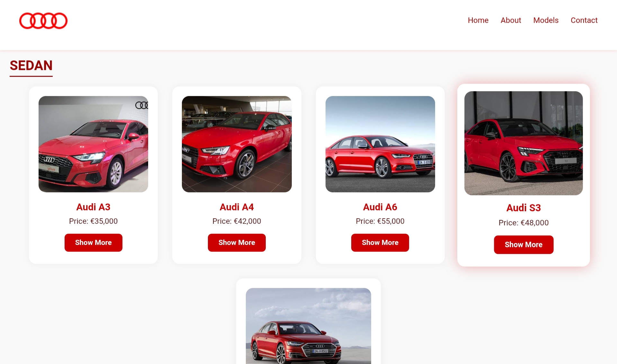
Task: Open the Contact nav link
Action: point(584,20)
